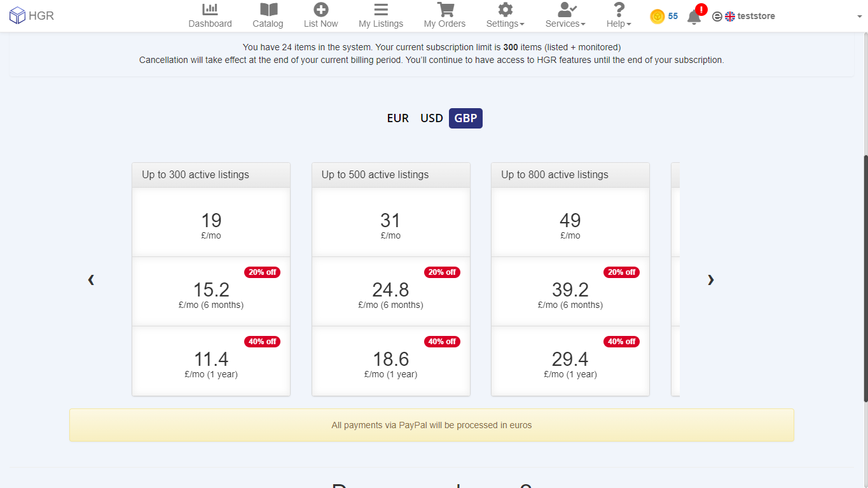The width and height of the screenshot is (868, 488).
Task: Click the Settings gear icon
Action: pos(506,9)
